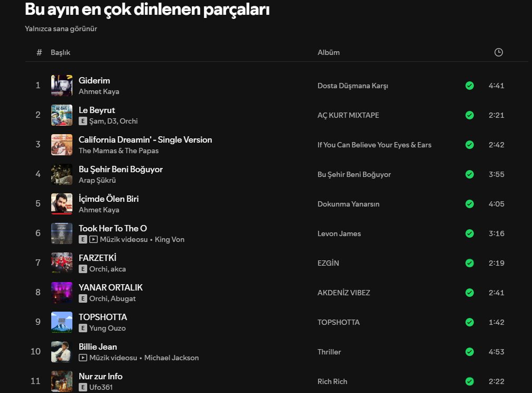Open EZGİN album link
The image size is (532, 393).
click(328, 263)
